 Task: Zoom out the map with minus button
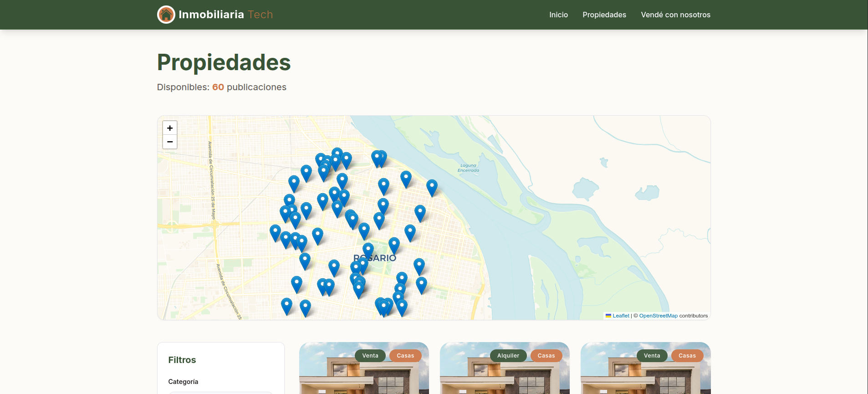[170, 142]
